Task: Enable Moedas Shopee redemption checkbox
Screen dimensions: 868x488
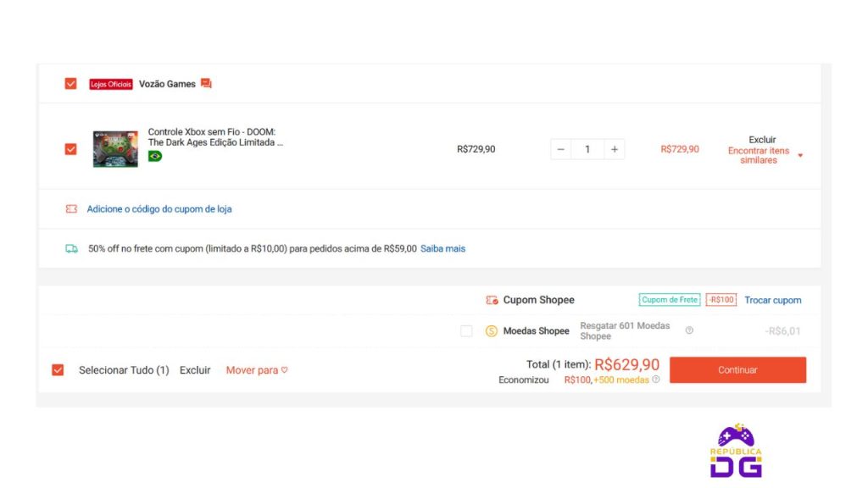Action: (x=466, y=331)
